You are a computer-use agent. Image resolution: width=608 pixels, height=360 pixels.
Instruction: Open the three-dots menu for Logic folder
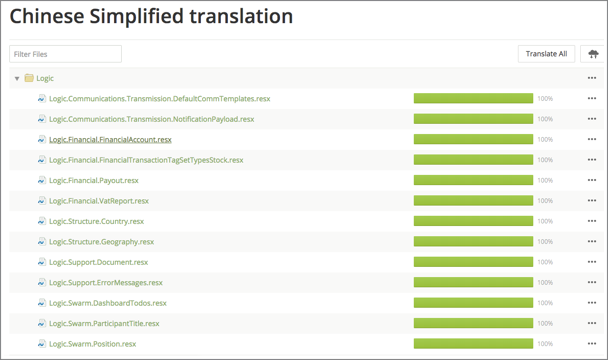(x=592, y=78)
